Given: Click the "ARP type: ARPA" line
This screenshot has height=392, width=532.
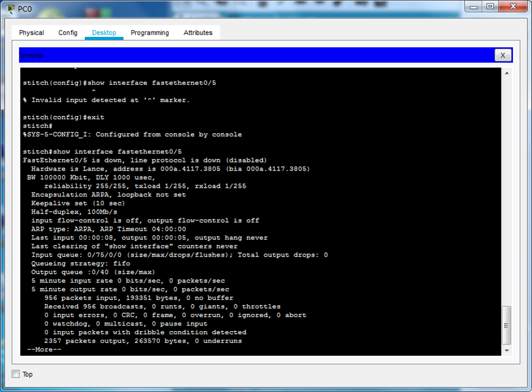Looking at the screenshot, I should [109, 229].
